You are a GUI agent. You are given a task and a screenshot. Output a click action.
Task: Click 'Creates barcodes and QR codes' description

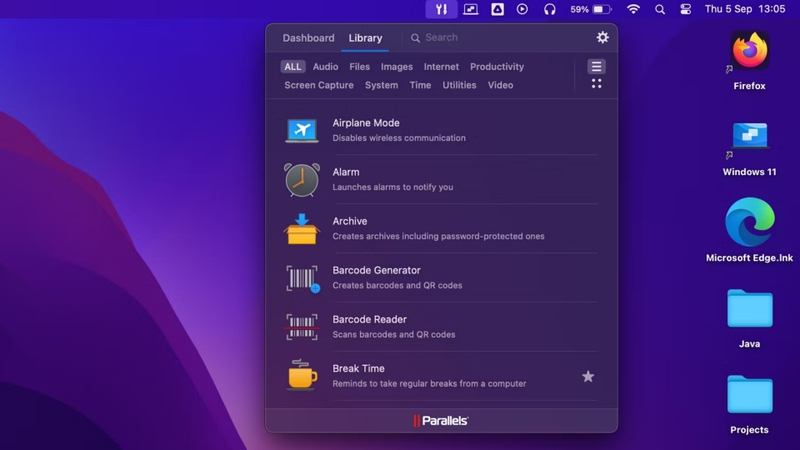397,286
